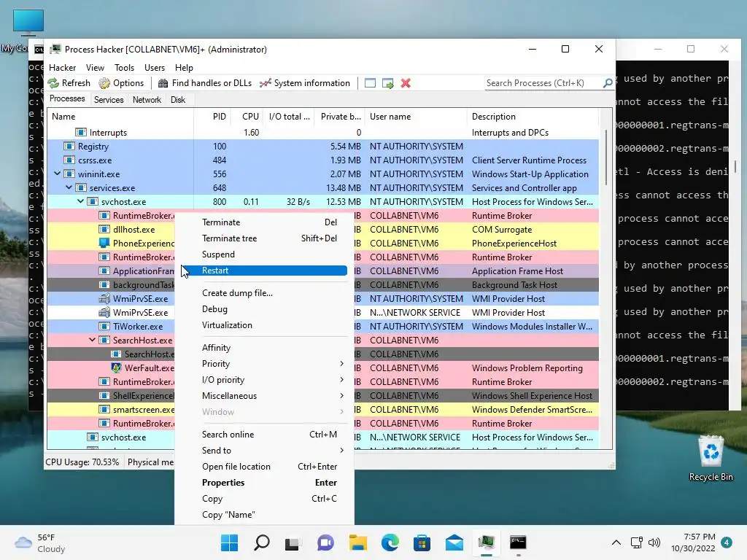Click the find window toolbar icon
The height and width of the screenshot is (560, 747).
click(370, 83)
